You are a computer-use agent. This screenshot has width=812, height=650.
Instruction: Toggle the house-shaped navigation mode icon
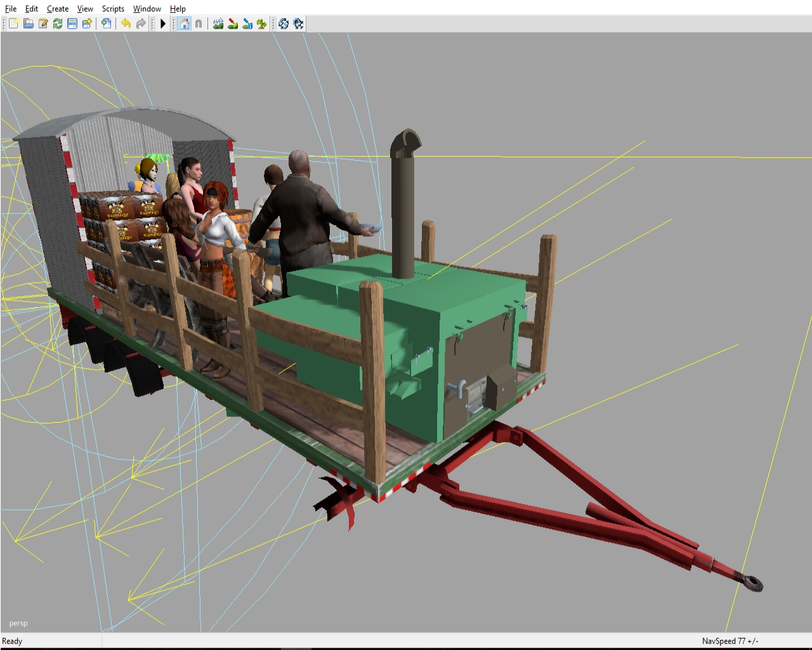(x=184, y=23)
